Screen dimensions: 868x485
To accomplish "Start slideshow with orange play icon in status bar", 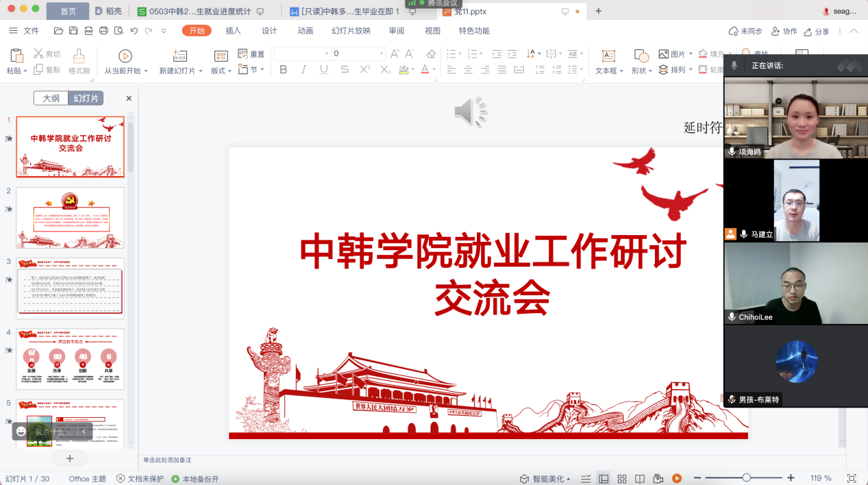I will (676, 478).
